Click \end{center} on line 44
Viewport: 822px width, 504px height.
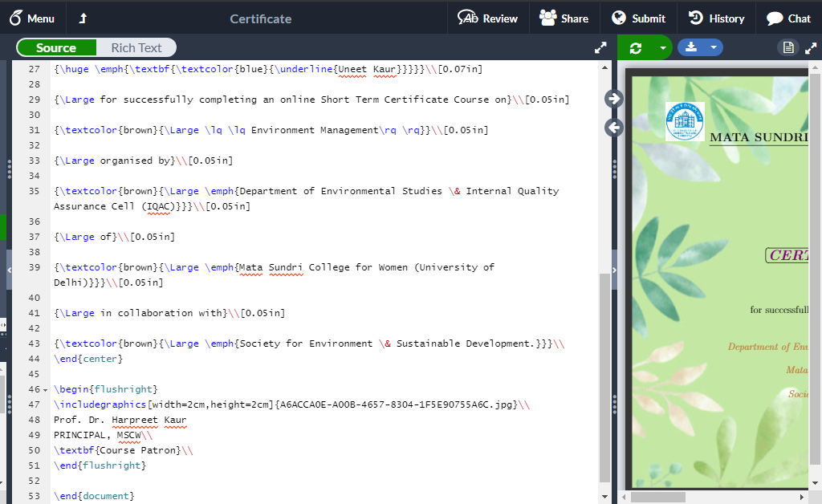(x=88, y=359)
